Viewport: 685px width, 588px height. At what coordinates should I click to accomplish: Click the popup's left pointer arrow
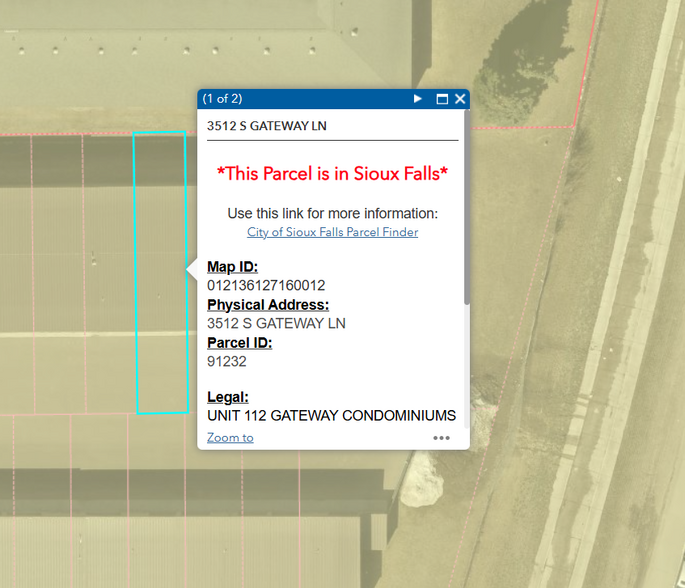pyautogui.click(x=191, y=268)
